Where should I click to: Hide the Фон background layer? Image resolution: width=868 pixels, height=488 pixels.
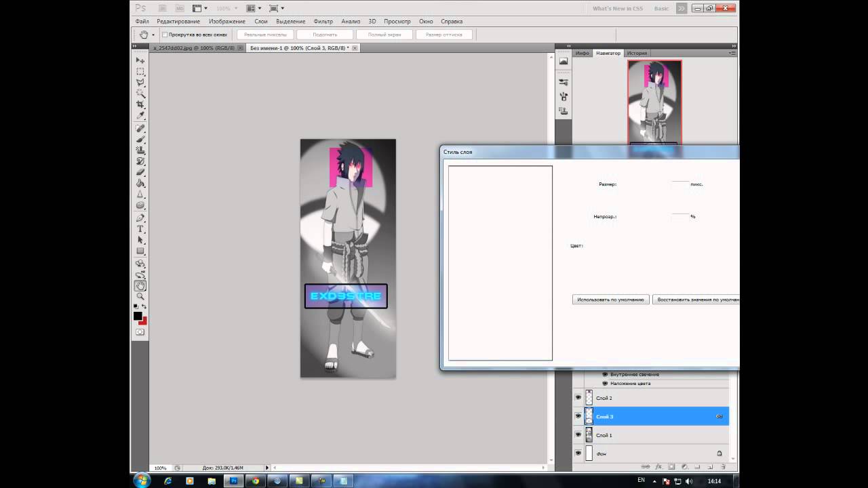578,453
